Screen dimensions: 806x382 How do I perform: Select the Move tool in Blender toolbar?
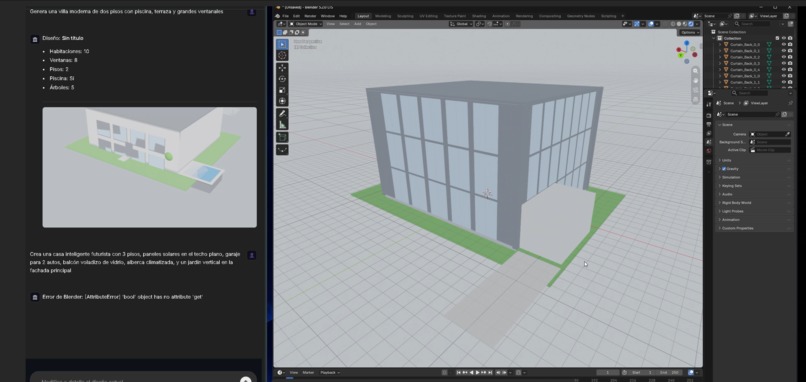tap(282, 68)
